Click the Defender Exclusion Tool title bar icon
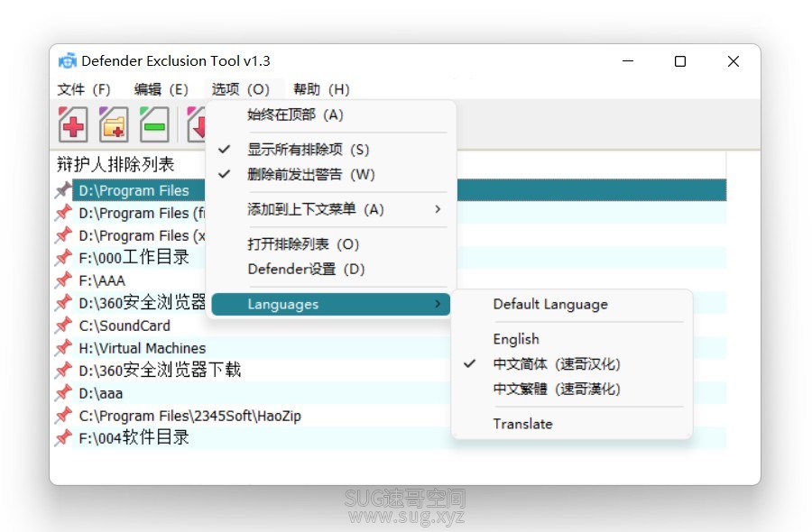 [68, 60]
